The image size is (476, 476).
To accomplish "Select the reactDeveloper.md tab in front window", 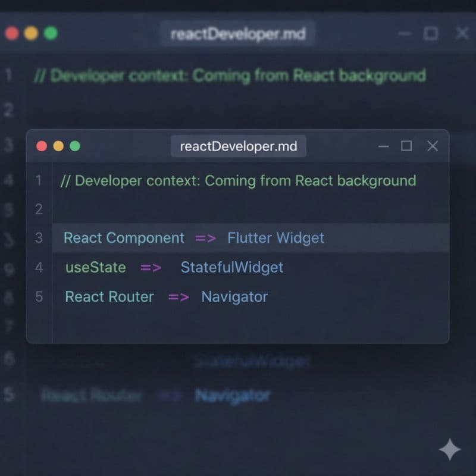I will pos(239,146).
